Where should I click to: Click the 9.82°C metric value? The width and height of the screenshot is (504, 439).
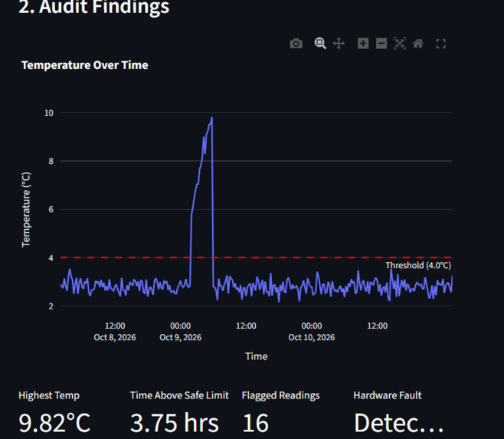point(54,423)
